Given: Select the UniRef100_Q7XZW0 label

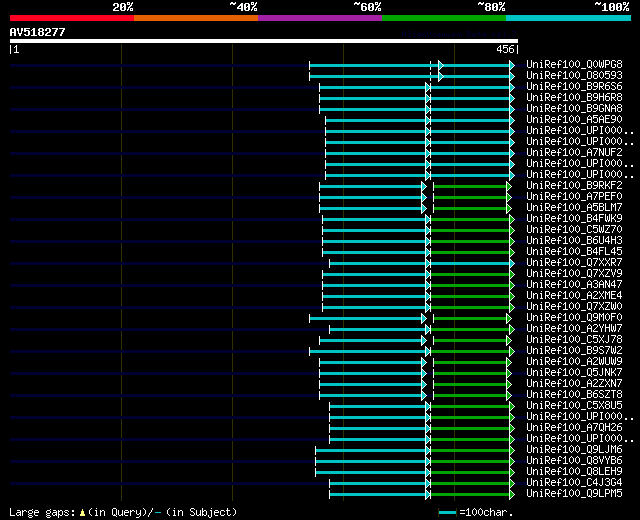Looking at the screenshot, I should click(574, 307).
